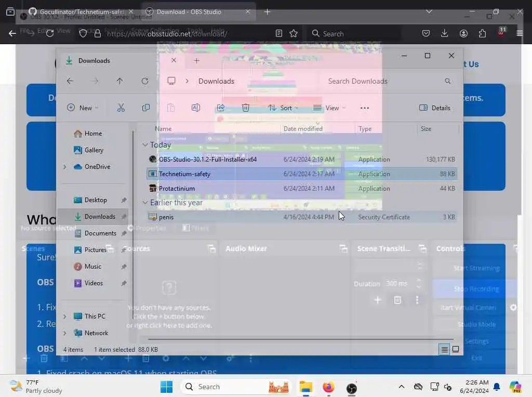The image size is (532, 397).
Task: Switch Explorer to large thumbnails view
Action: point(456,349)
